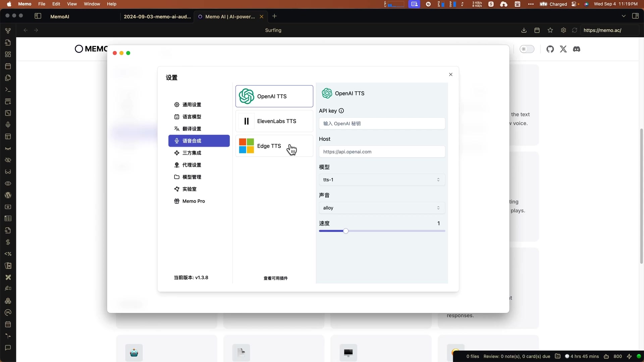Bookmark the page with the star icon

550,30
